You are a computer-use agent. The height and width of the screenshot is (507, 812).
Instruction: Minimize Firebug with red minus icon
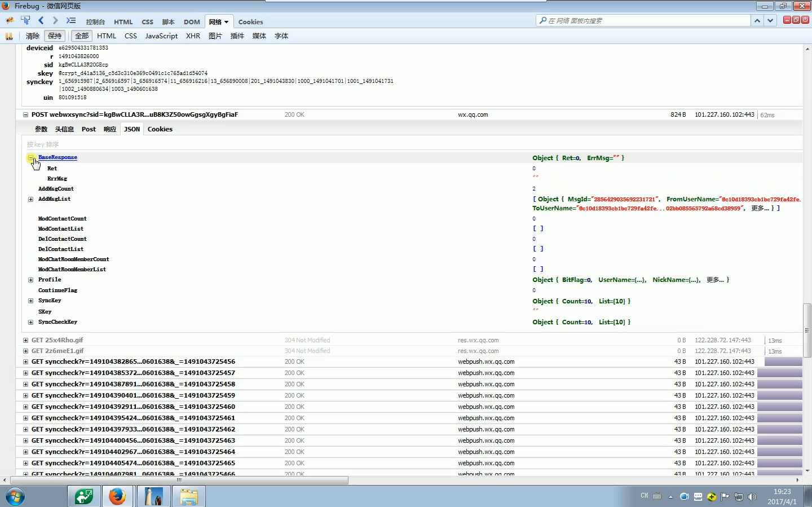(787, 20)
